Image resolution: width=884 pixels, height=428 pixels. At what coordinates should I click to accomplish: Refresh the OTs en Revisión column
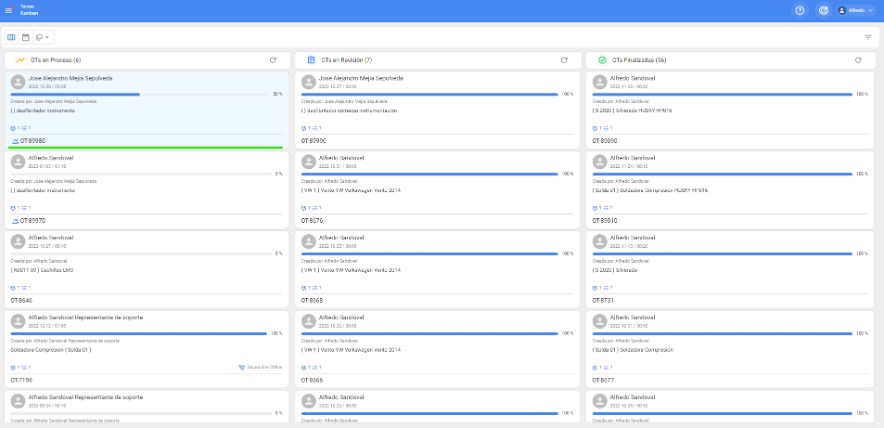tap(565, 60)
